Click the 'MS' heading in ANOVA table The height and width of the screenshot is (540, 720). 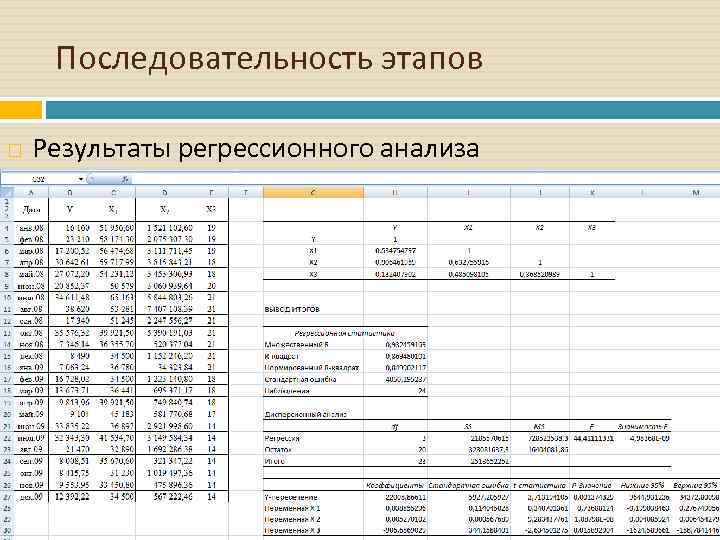tap(540, 427)
